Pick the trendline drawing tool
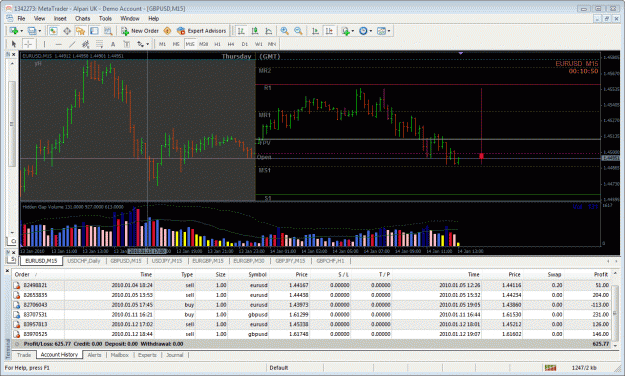Viewport: 625px width, 376px height. point(72,44)
